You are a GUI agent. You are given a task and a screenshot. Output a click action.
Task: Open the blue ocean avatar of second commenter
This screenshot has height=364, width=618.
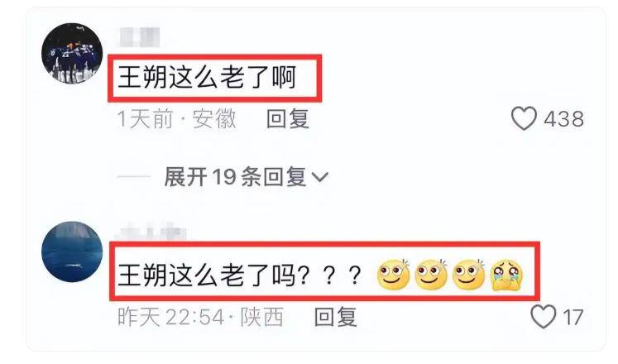tap(72, 251)
